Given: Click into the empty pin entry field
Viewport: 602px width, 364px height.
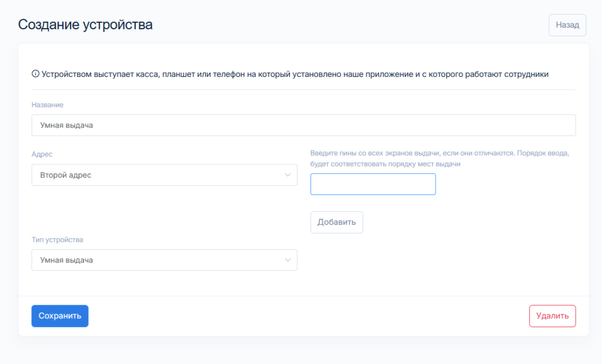Looking at the screenshot, I should tap(373, 184).
